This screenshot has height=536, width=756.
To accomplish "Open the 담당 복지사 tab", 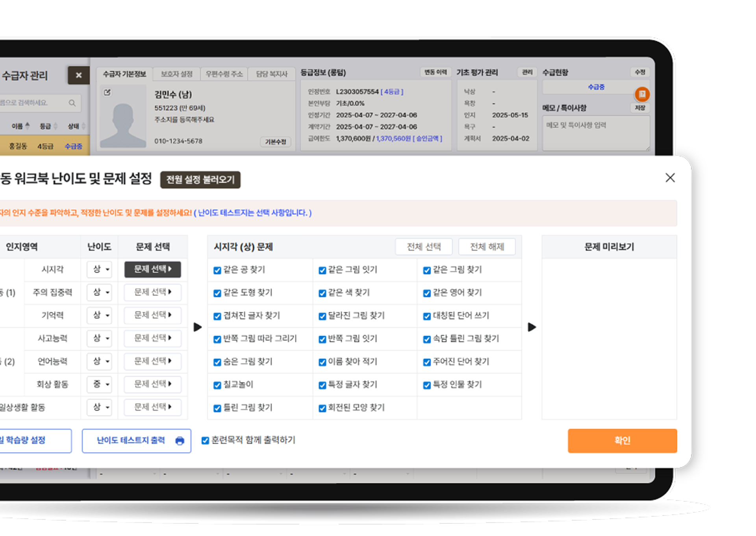I will [x=272, y=74].
